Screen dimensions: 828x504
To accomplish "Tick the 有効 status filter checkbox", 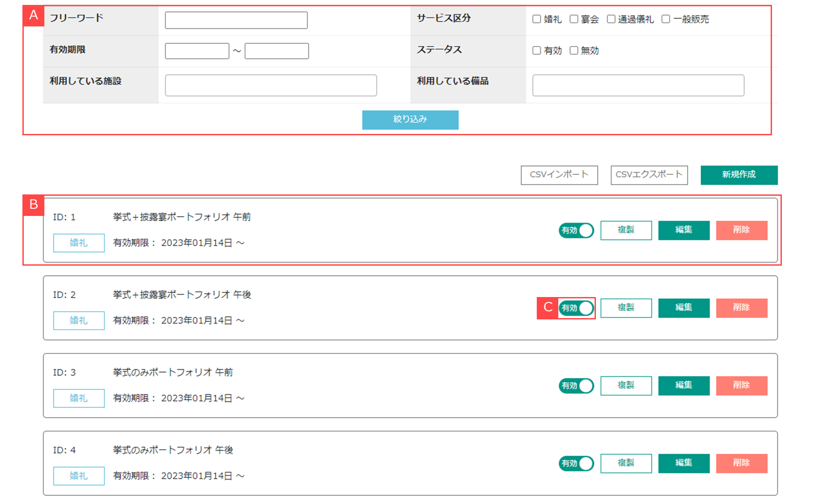I will pyautogui.click(x=536, y=51).
